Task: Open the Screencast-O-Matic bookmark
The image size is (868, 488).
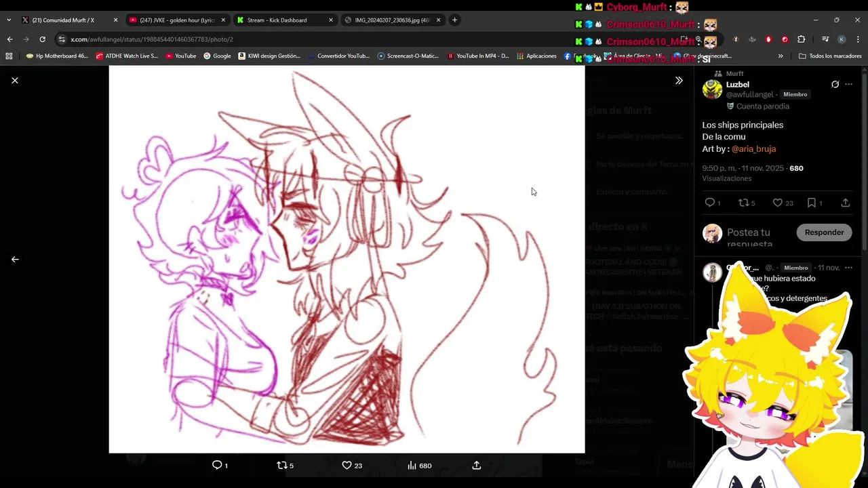Action: (408, 56)
